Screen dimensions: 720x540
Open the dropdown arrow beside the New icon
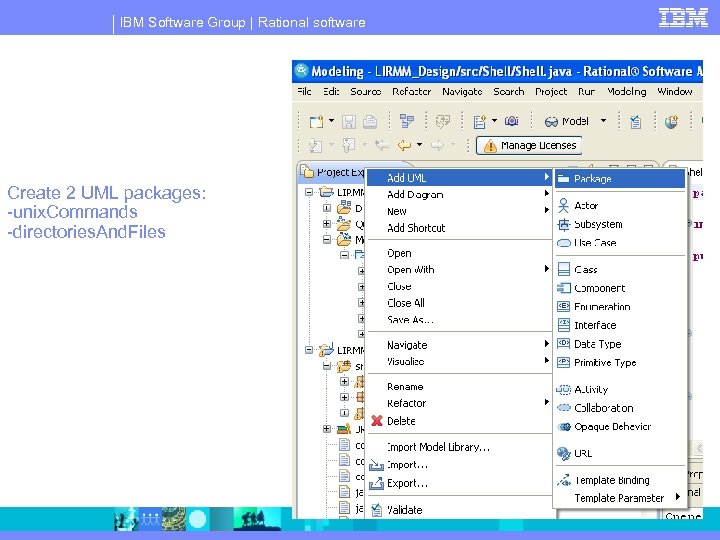332,121
